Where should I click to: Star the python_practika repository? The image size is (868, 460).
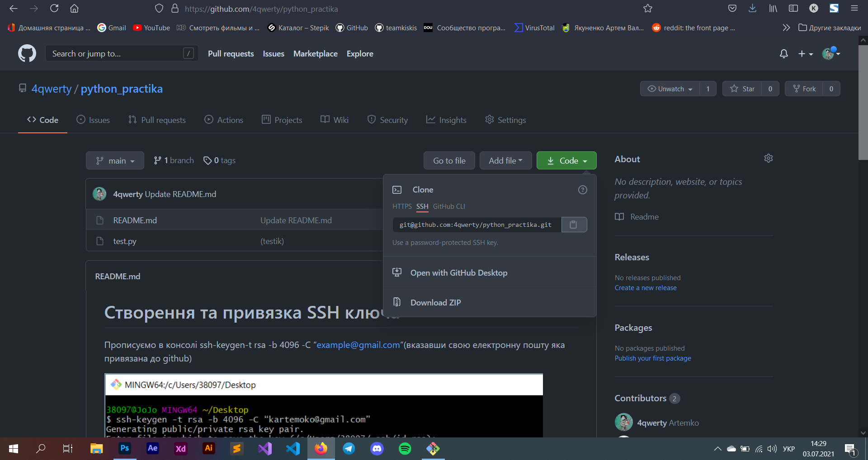click(x=742, y=89)
